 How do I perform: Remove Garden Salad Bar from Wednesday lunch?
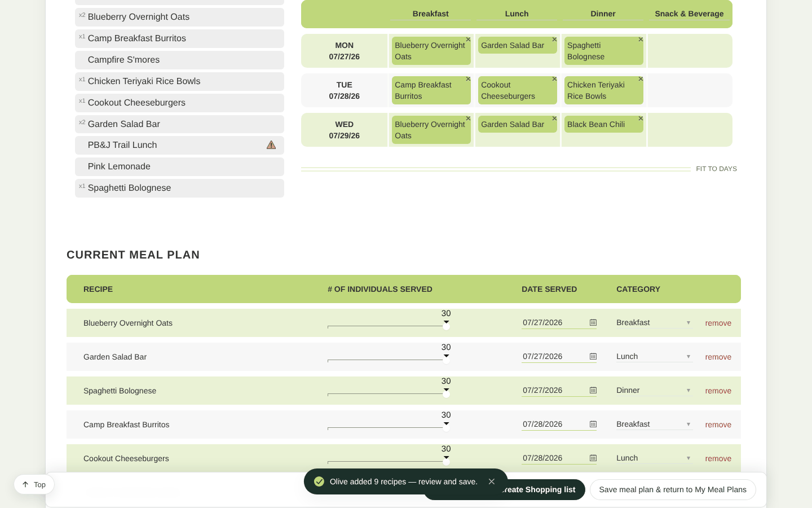[x=554, y=119]
